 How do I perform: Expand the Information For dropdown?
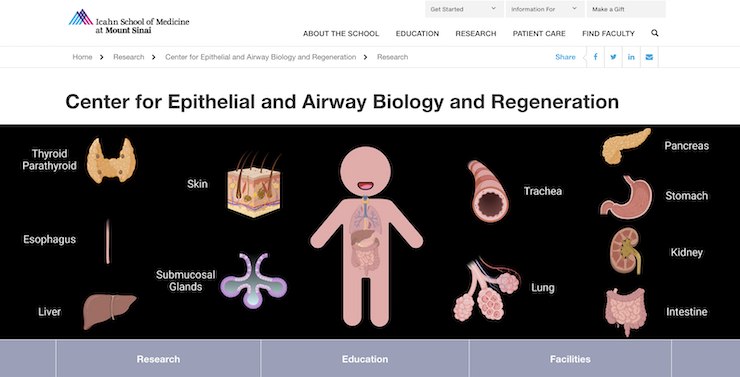(x=545, y=9)
